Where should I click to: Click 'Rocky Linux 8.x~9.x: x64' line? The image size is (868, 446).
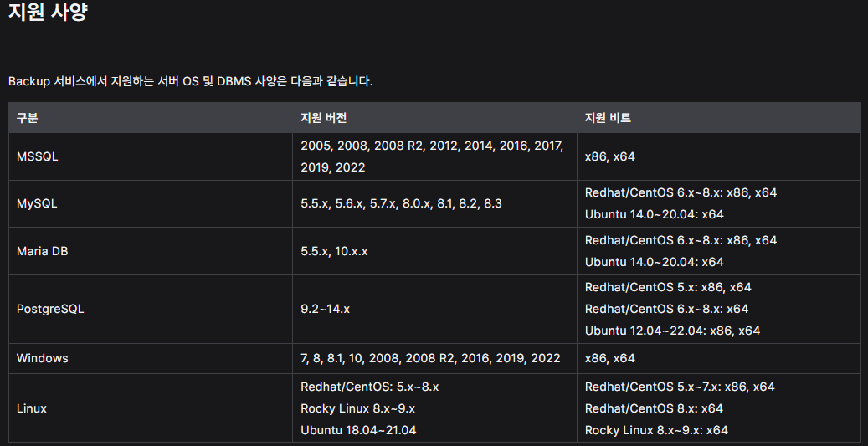(656, 430)
